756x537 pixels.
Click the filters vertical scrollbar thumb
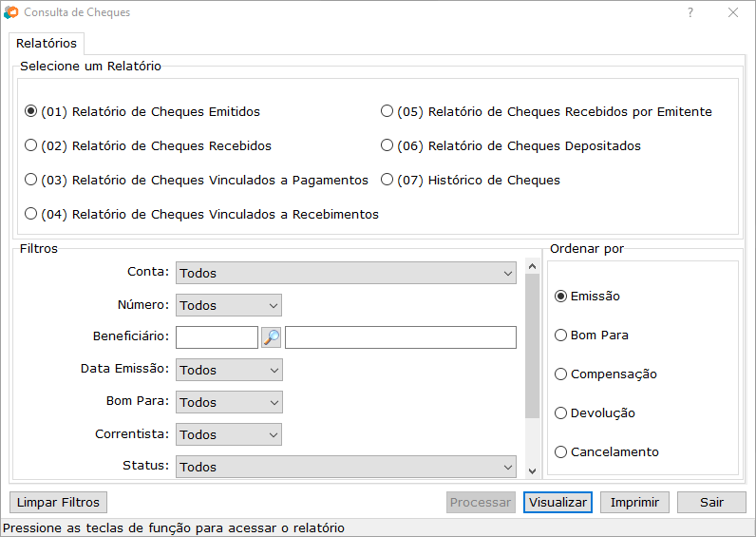532,346
